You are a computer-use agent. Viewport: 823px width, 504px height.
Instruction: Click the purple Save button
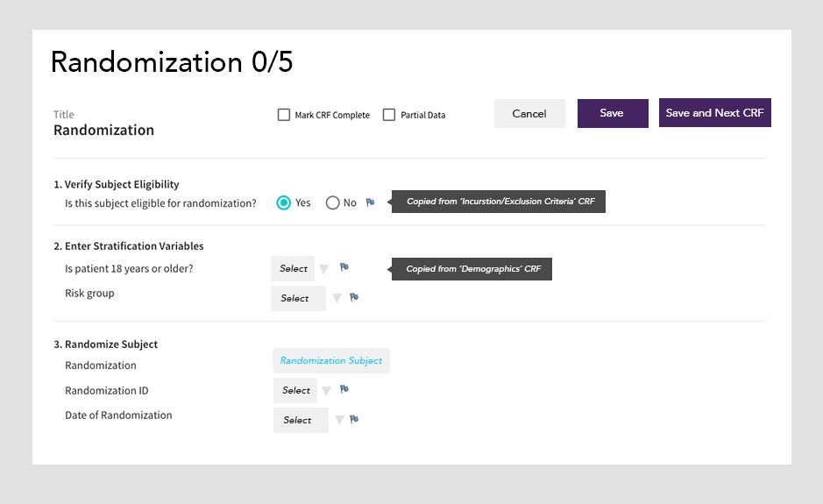(613, 113)
